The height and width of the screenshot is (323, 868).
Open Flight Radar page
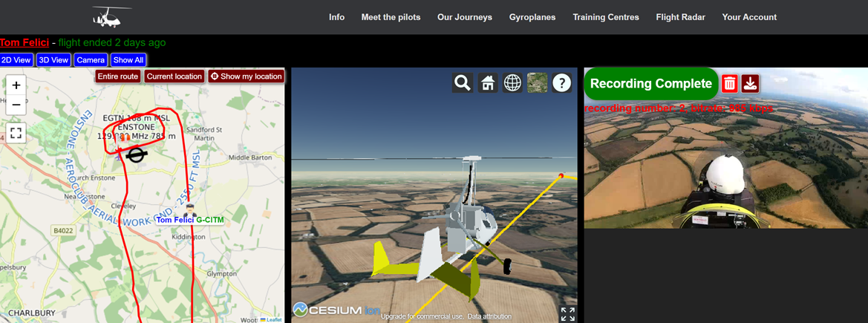pyautogui.click(x=680, y=17)
